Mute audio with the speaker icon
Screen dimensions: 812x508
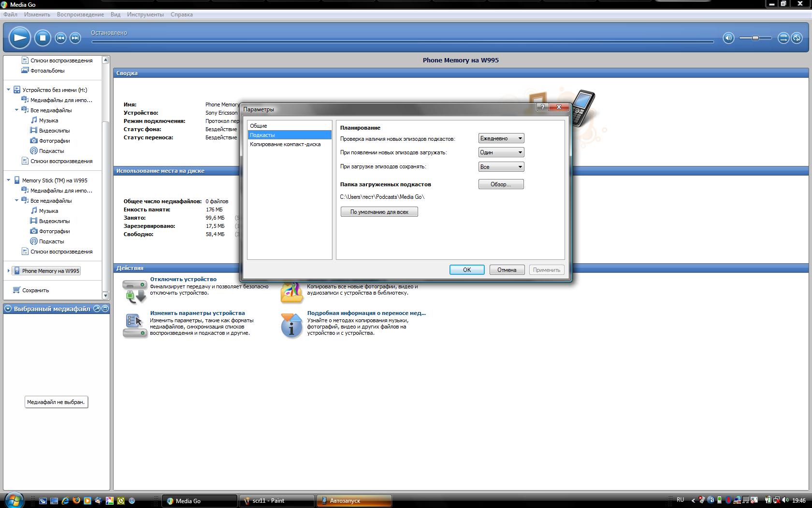(x=728, y=38)
